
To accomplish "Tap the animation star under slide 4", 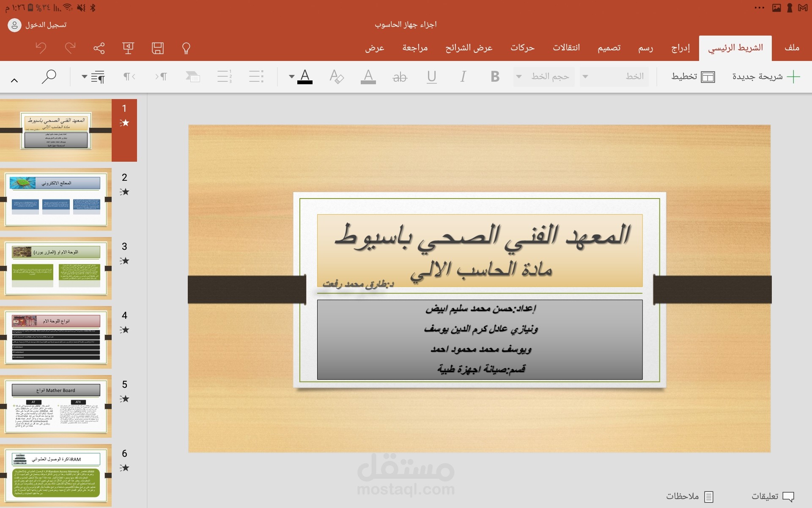I will click(x=124, y=330).
